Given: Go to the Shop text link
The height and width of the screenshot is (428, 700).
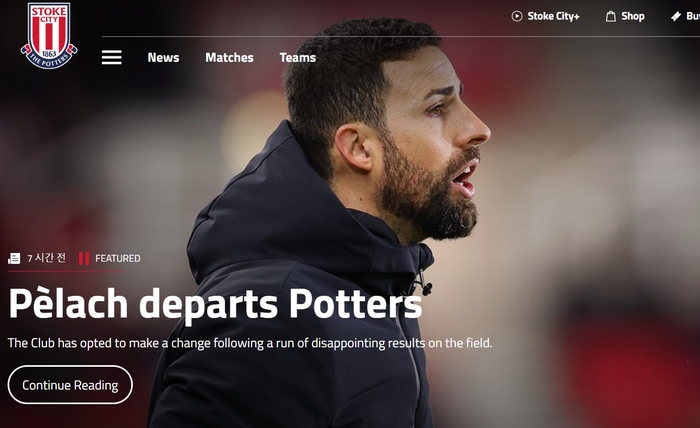Looking at the screenshot, I should [x=633, y=17].
